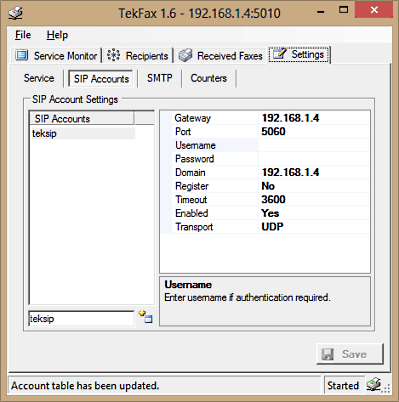
Task: Click the Service Monitor tab icon
Action: point(22,55)
